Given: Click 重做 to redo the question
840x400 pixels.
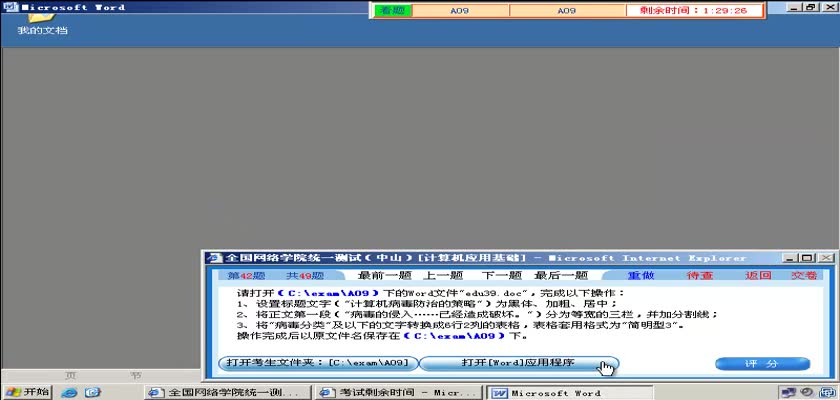Looking at the screenshot, I should (x=641, y=275).
